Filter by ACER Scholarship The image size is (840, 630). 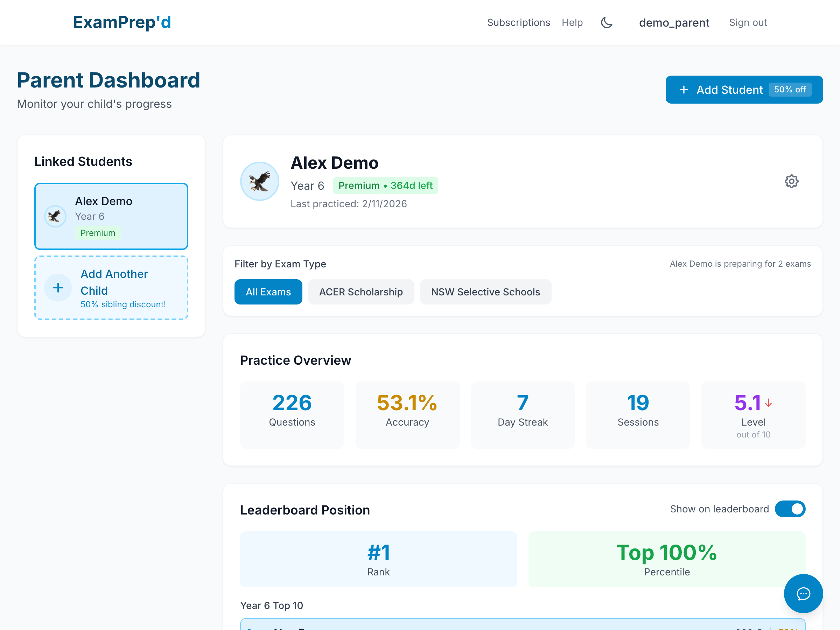click(x=361, y=292)
